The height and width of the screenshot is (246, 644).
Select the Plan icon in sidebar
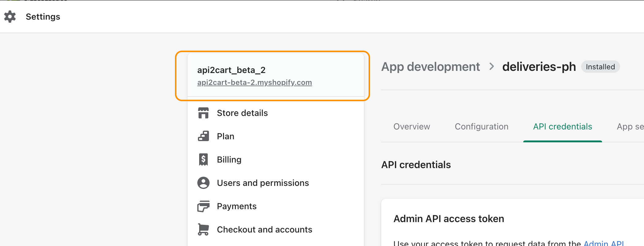203,136
